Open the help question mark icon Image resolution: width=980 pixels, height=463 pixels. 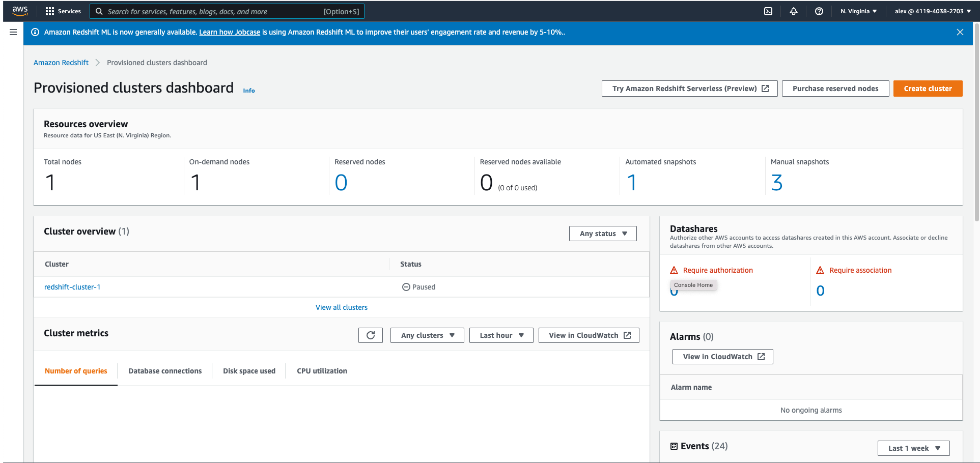pos(819,11)
